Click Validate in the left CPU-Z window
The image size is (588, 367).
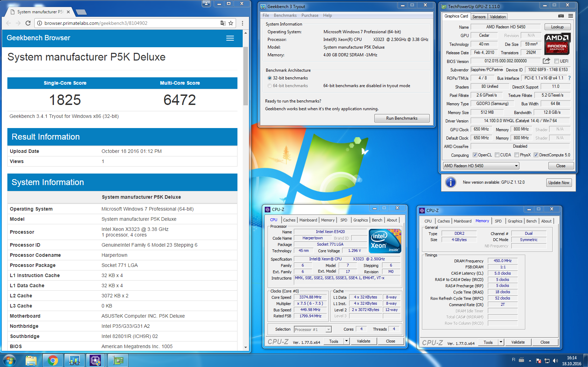364,341
